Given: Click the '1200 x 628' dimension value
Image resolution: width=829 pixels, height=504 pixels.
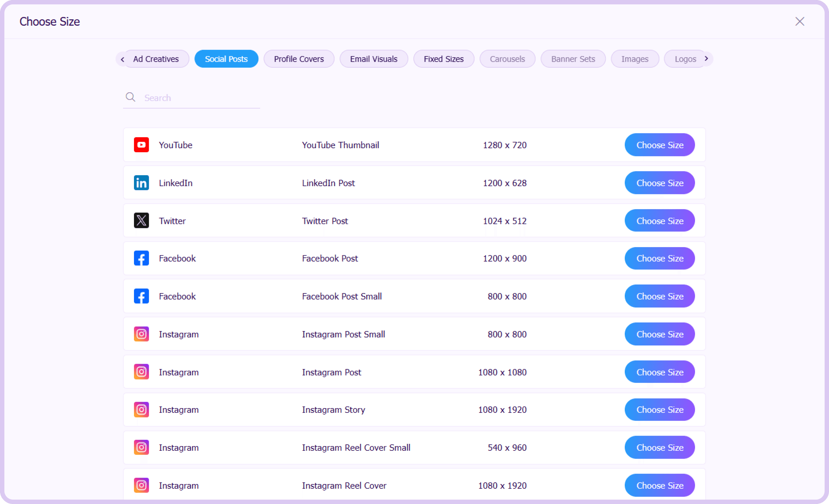Looking at the screenshot, I should click(505, 183).
